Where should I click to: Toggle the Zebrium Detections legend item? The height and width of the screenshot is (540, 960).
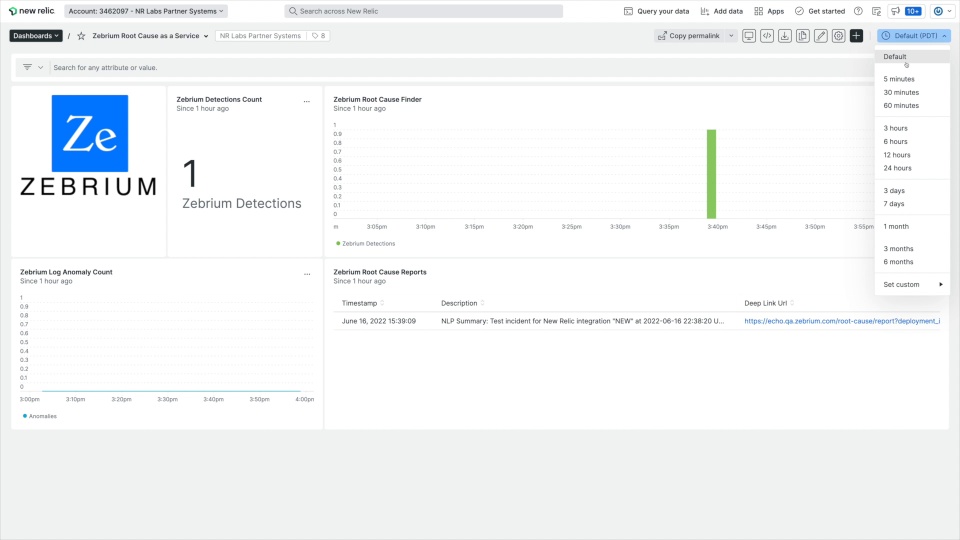pyautogui.click(x=366, y=244)
